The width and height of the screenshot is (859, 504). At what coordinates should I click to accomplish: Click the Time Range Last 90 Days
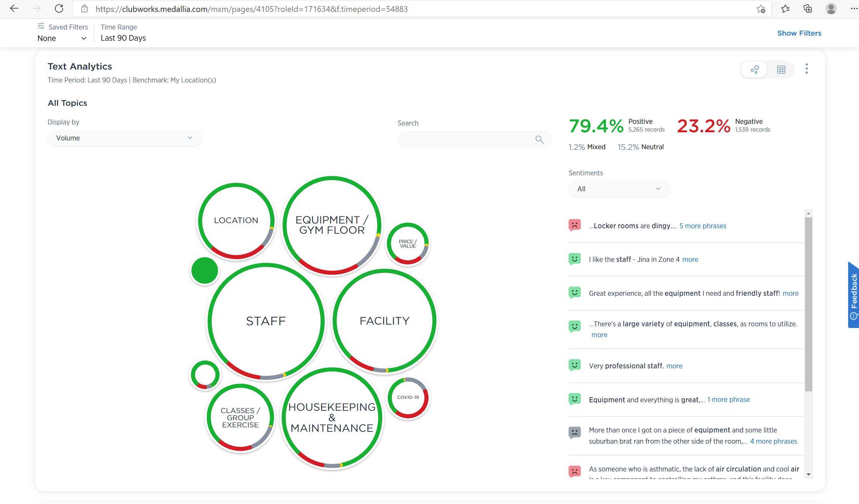point(123,38)
